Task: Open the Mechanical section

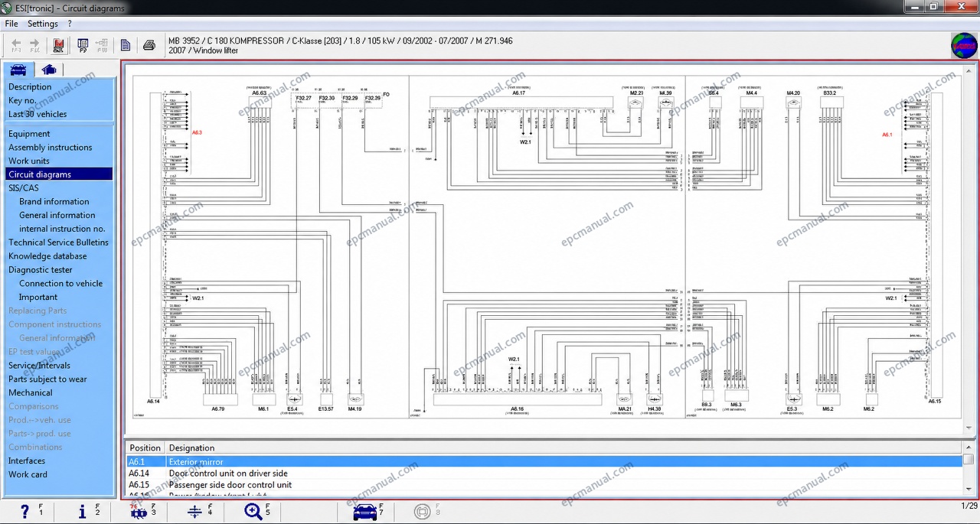Action: click(31, 392)
